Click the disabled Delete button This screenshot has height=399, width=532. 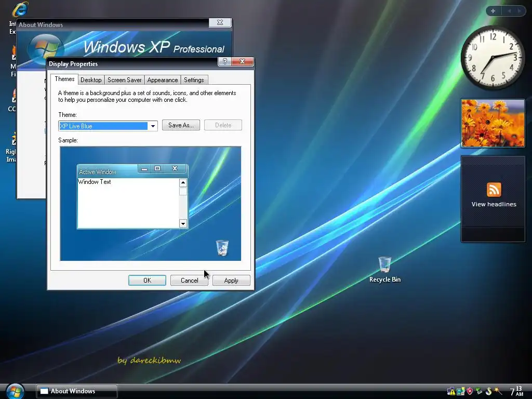pyautogui.click(x=223, y=125)
